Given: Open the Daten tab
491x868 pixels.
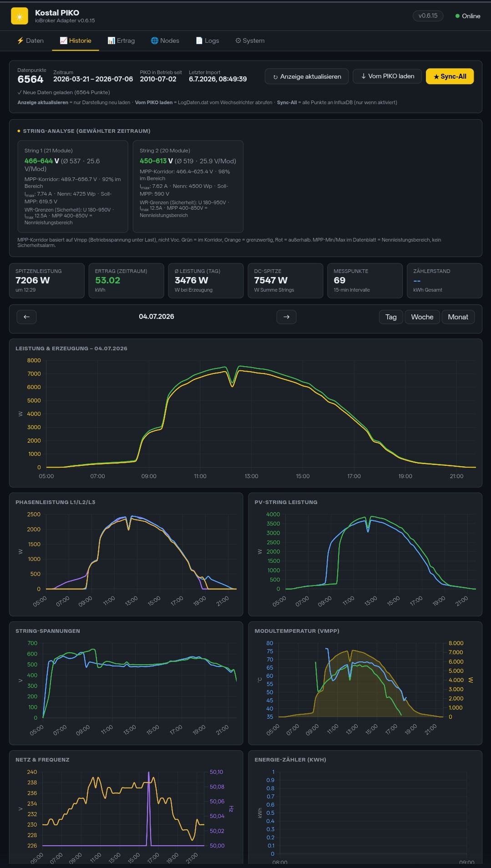Looking at the screenshot, I should 30,40.
